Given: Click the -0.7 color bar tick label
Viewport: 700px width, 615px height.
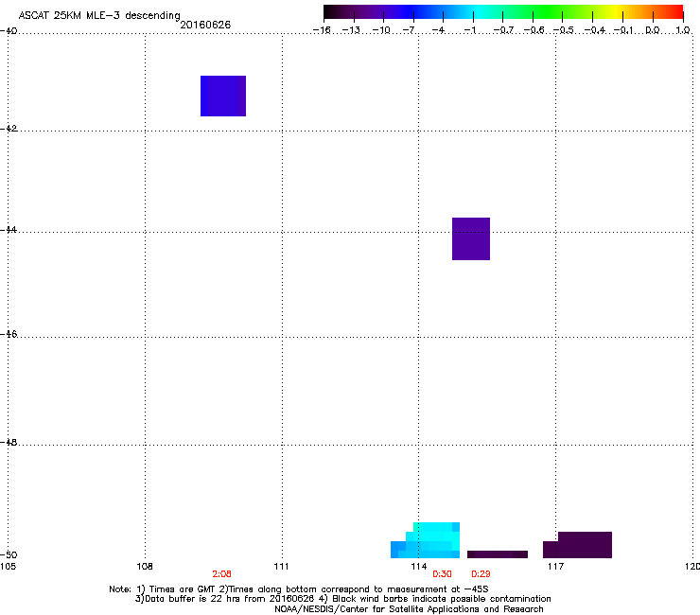Looking at the screenshot, I should (x=503, y=30).
